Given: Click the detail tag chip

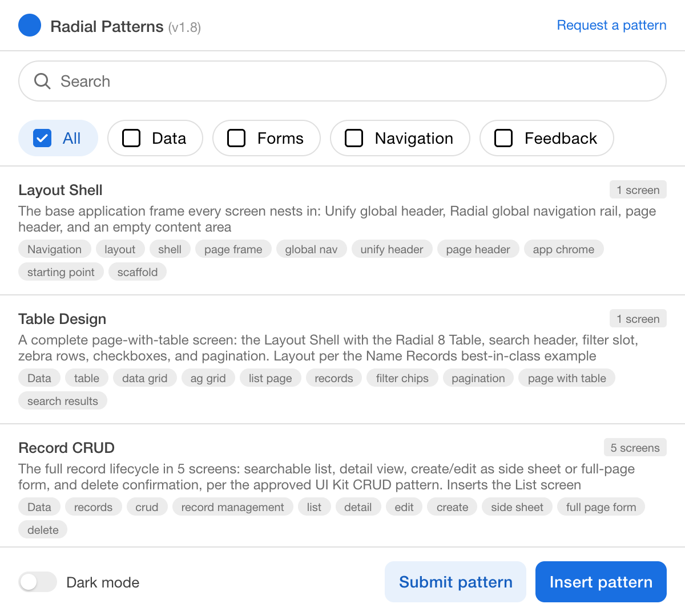Looking at the screenshot, I should 358,507.
